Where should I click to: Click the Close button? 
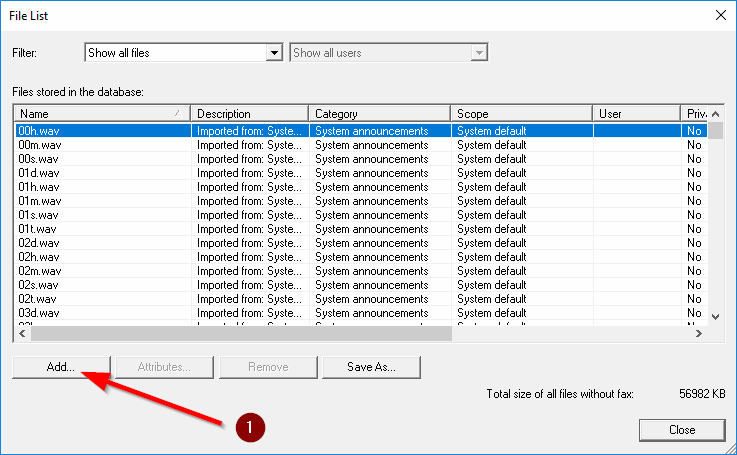[682, 430]
